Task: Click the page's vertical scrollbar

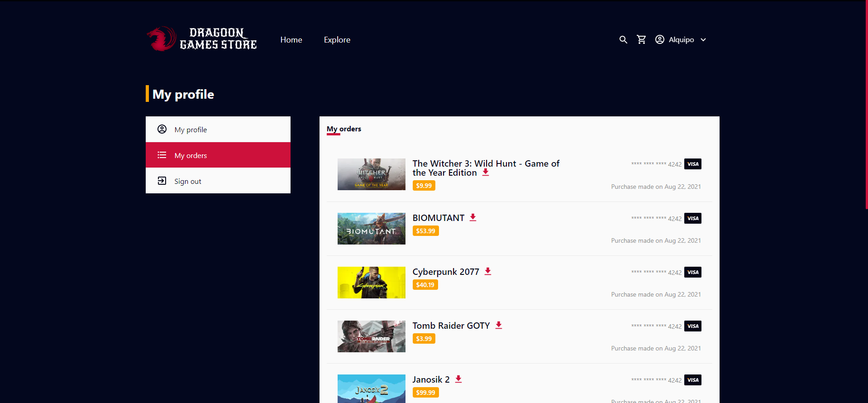Action: coord(866,104)
